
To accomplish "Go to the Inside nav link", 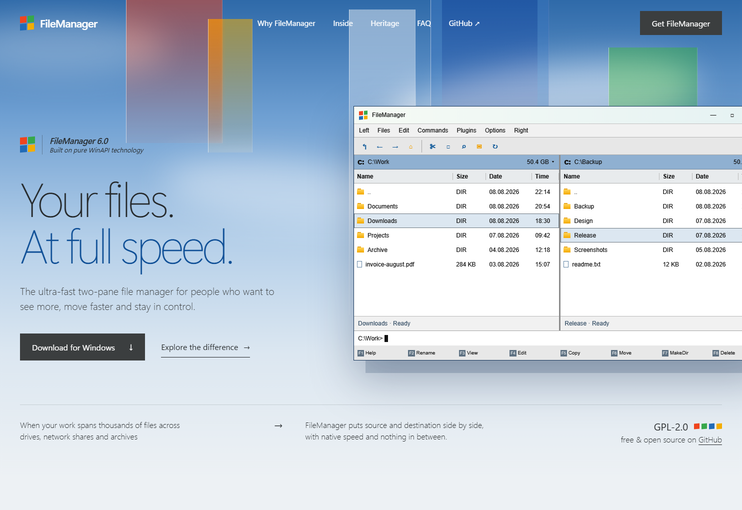I will pyautogui.click(x=343, y=23).
